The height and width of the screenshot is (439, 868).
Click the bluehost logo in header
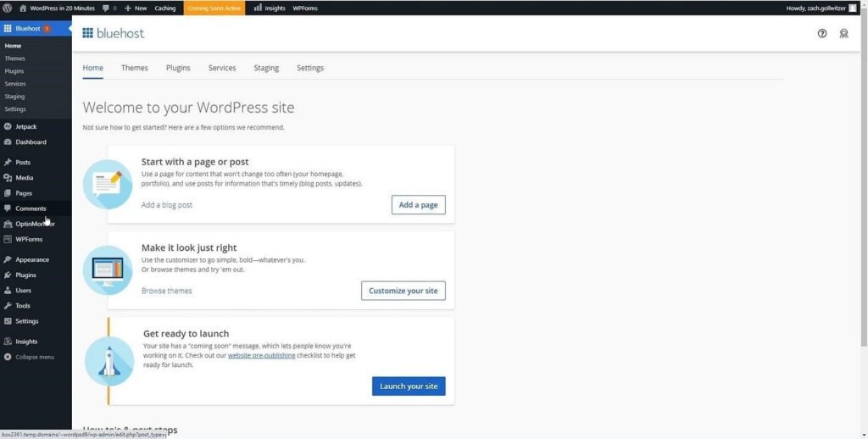click(x=113, y=33)
